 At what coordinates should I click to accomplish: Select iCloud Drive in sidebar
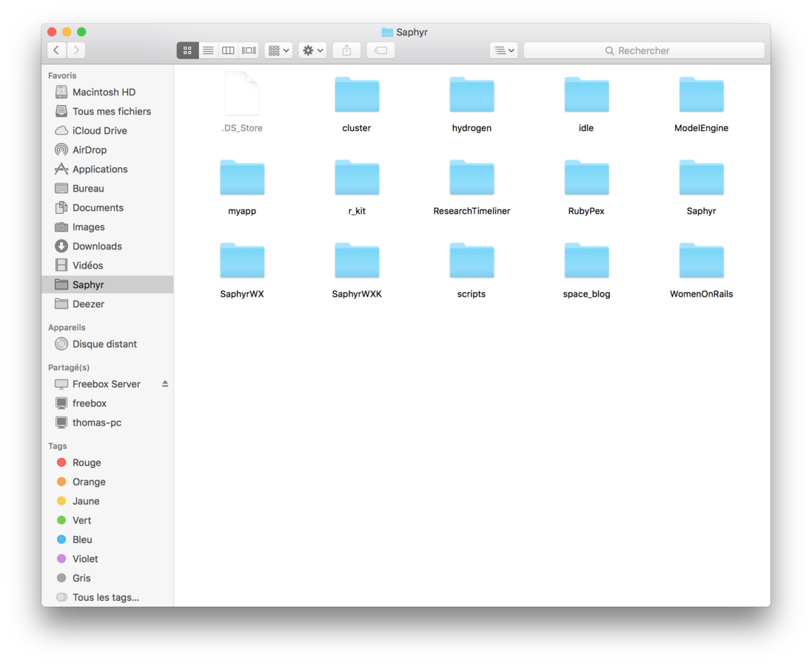[x=108, y=130]
